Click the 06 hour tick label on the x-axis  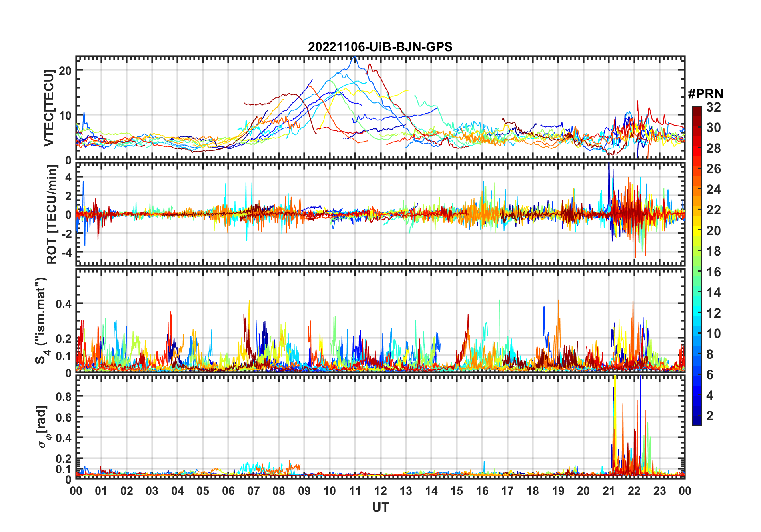(x=228, y=491)
